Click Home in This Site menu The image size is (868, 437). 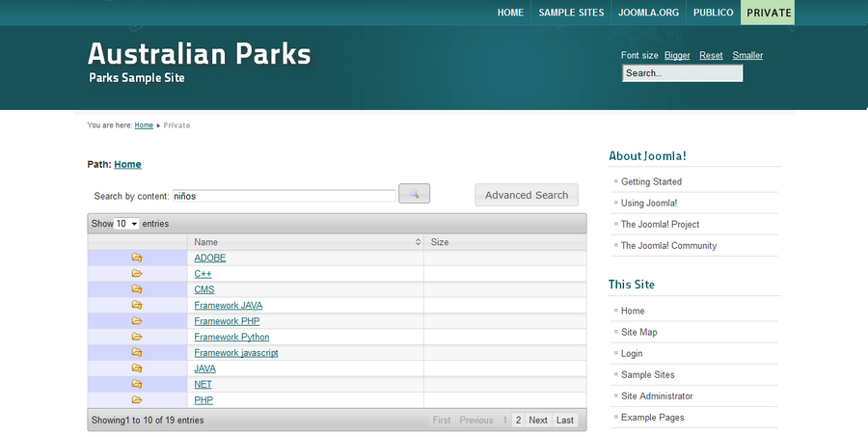coord(633,311)
